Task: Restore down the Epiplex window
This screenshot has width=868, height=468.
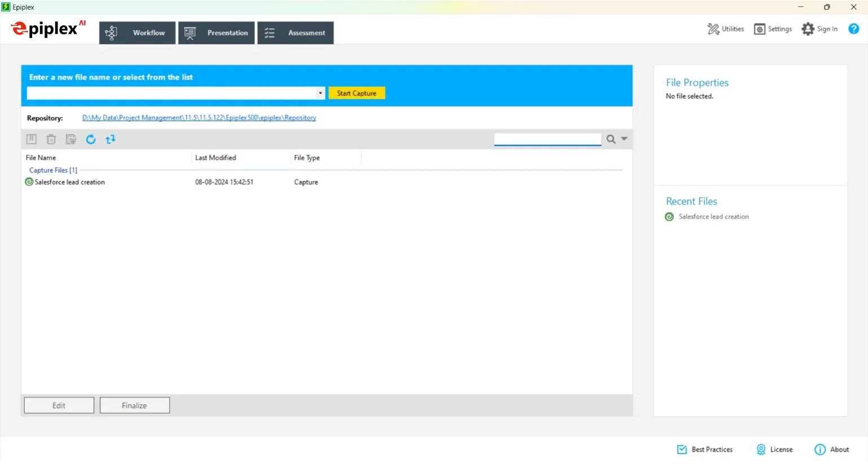Action: [x=827, y=7]
